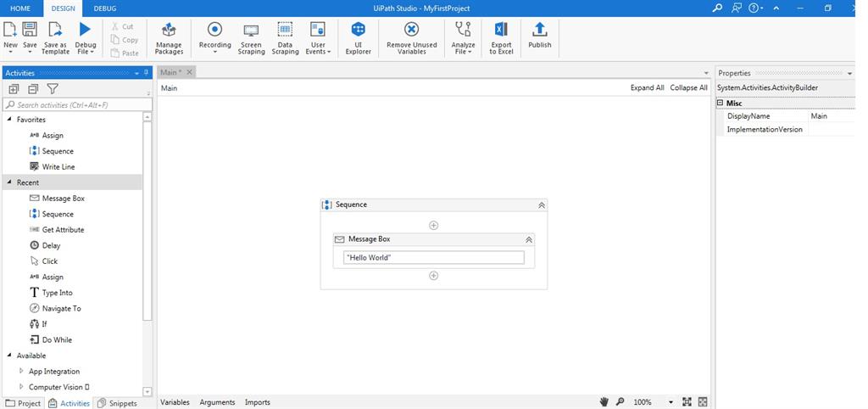Open the Variables panel

click(x=175, y=402)
